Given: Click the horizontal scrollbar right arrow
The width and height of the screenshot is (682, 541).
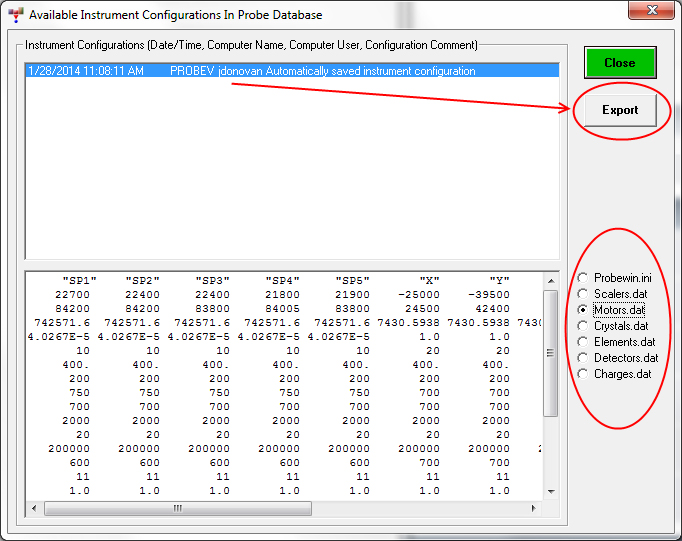Looking at the screenshot, I should point(534,508).
